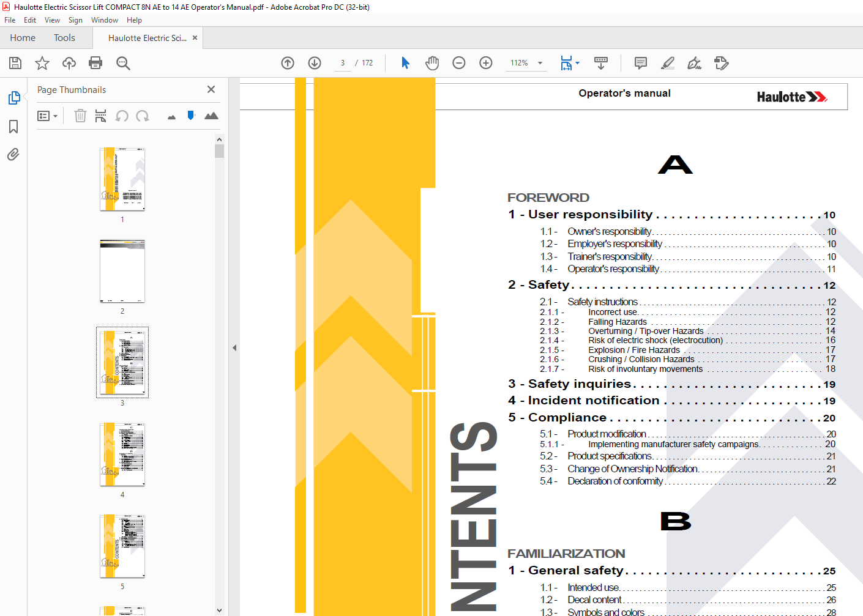Click the page number input field

[343, 63]
